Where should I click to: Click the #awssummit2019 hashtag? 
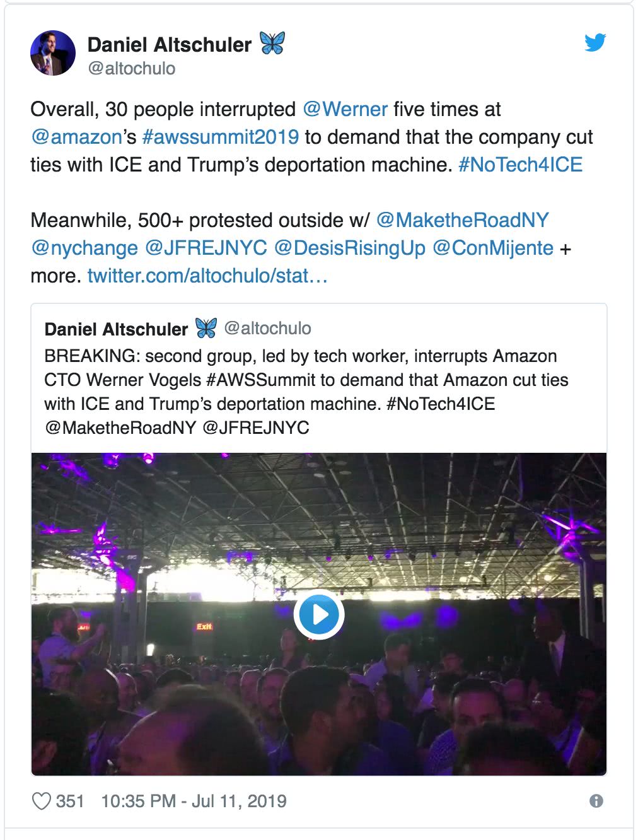pos(221,137)
